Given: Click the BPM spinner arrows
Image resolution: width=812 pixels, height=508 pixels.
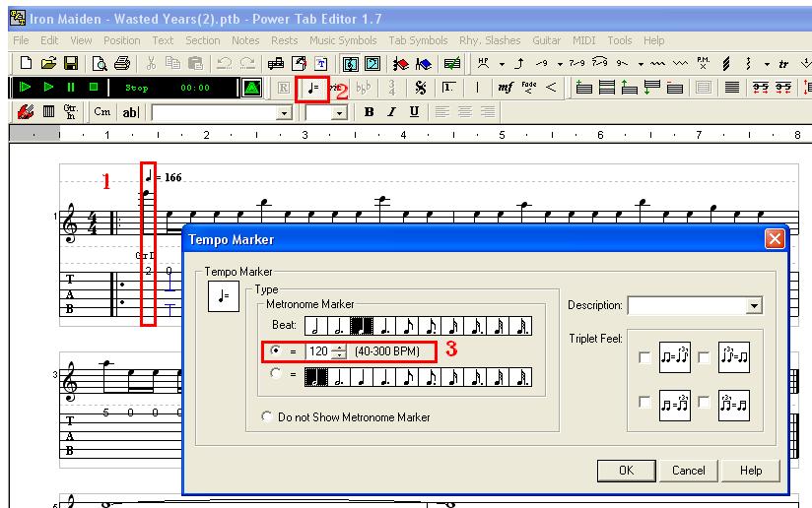Looking at the screenshot, I should [339, 351].
